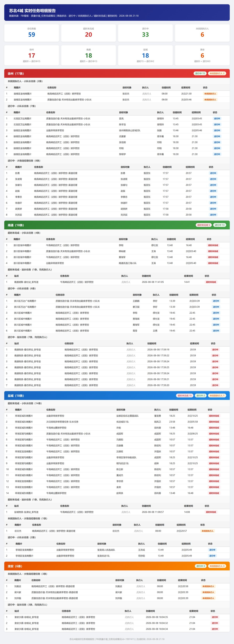Image resolution: width=234 pixels, height=644 pixels.
Task: Click target cell 夏成杰
Action: [x=120, y=475]
